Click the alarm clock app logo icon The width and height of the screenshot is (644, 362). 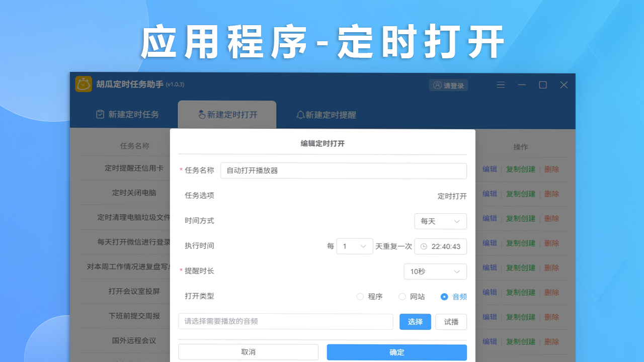pyautogui.click(x=84, y=84)
